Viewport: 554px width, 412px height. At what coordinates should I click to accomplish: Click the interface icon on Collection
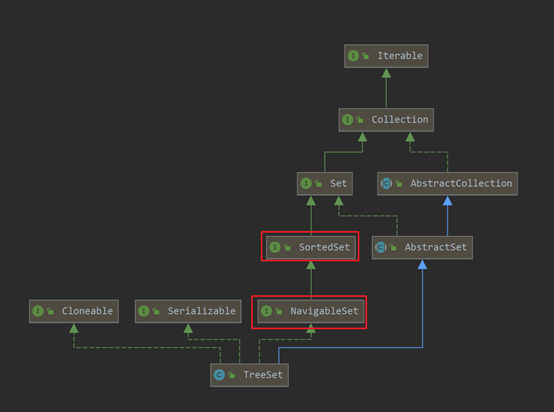click(347, 120)
